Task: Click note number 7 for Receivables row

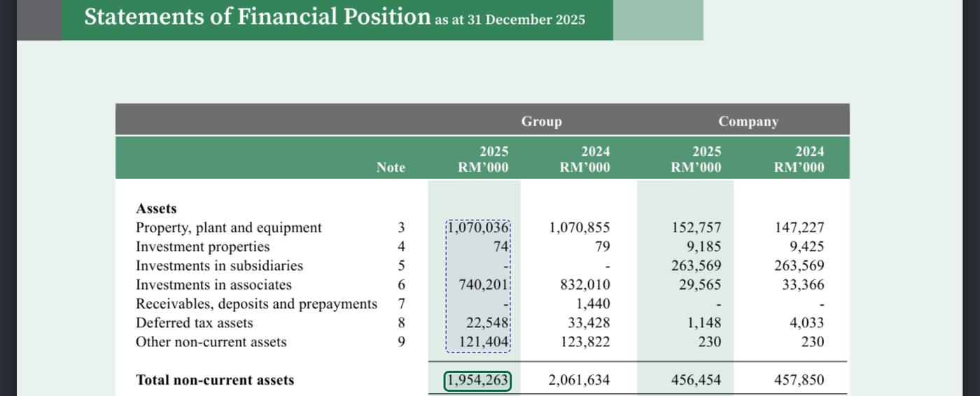Action: click(x=401, y=304)
